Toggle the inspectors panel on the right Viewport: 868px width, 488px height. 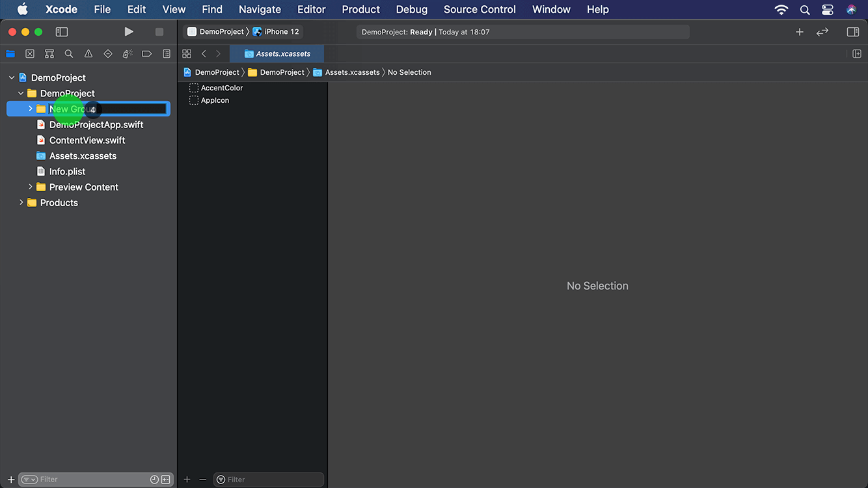coord(853,32)
